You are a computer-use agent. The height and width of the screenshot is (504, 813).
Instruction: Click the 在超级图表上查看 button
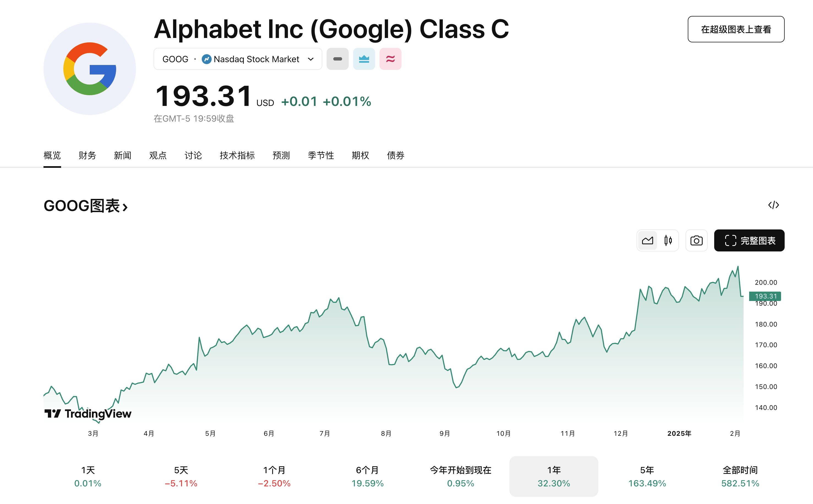click(736, 29)
